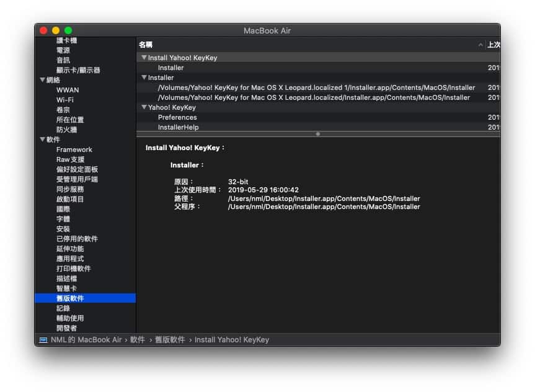535x392 pixels.
Task: Select 應用程式 in the sidebar
Action: [70, 258]
